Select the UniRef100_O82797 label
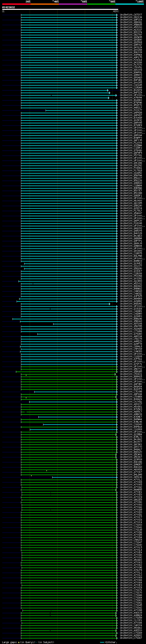 pos(131,35)
